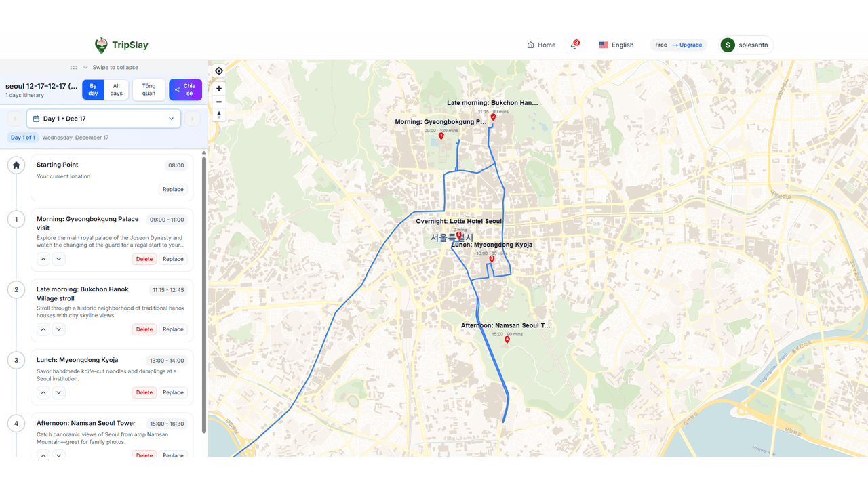
Task: Click step 2 timeline circle
Action: click(x=16, y=289)
